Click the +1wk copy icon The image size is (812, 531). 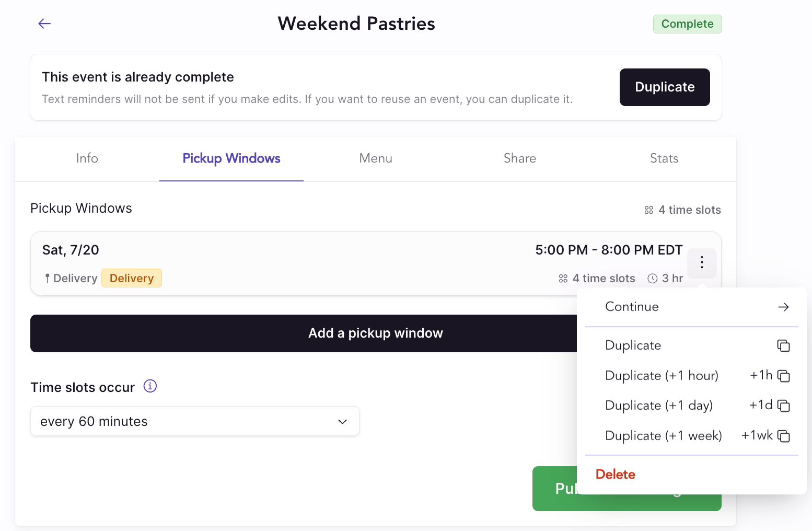[x=783, y=436]
